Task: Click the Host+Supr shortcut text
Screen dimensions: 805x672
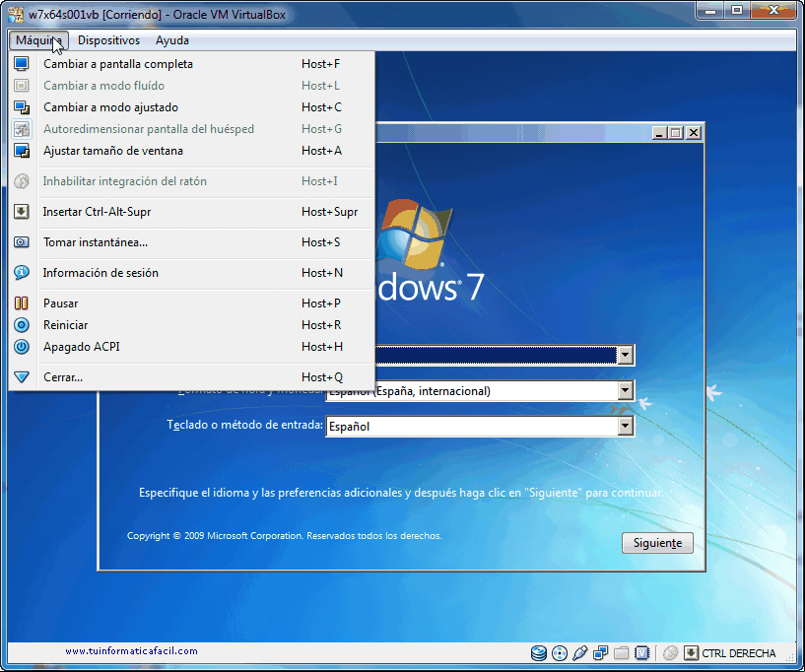Action: (330, 212)
